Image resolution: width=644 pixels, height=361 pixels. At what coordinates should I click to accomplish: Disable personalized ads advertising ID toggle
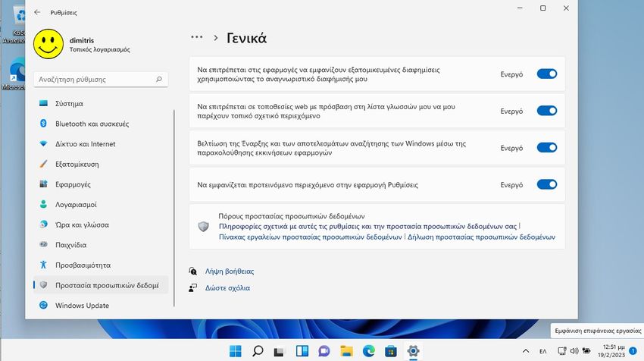click(x=547, y=74)
